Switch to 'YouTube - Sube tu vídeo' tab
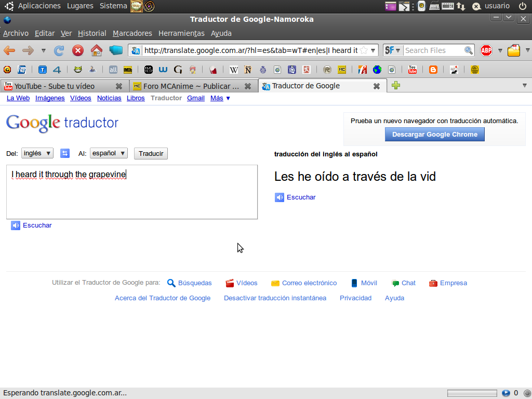 pos(64,86)
